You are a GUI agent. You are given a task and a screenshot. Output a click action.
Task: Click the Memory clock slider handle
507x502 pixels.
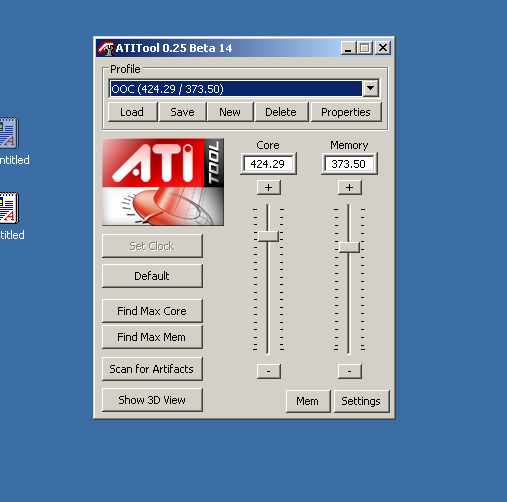pos(349,247)
